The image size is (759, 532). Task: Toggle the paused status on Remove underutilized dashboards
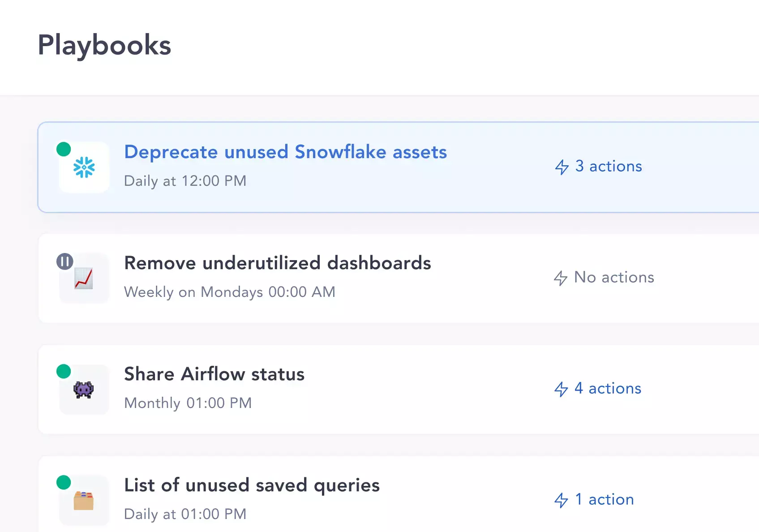click(x=64, y=262)
